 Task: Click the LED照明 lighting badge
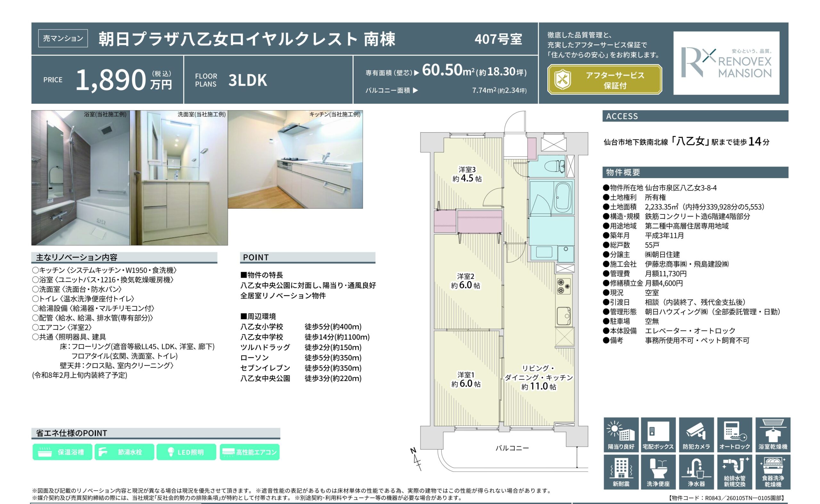click(186, 452)
